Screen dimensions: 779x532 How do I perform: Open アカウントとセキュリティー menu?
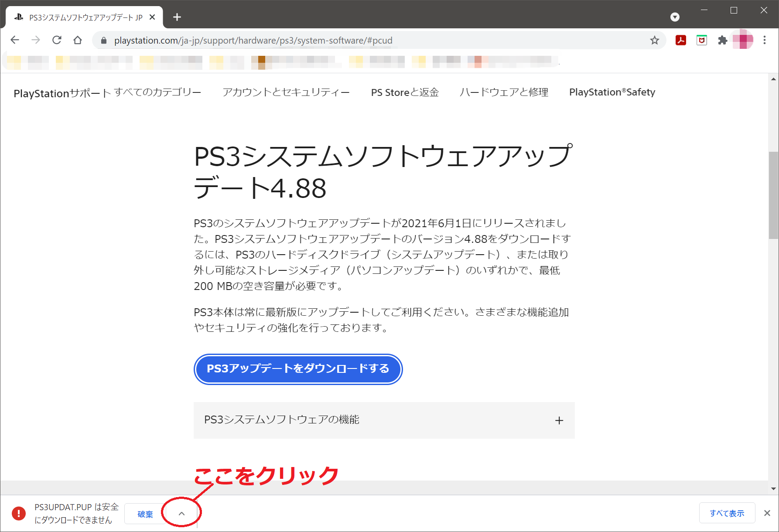[286, 92]
